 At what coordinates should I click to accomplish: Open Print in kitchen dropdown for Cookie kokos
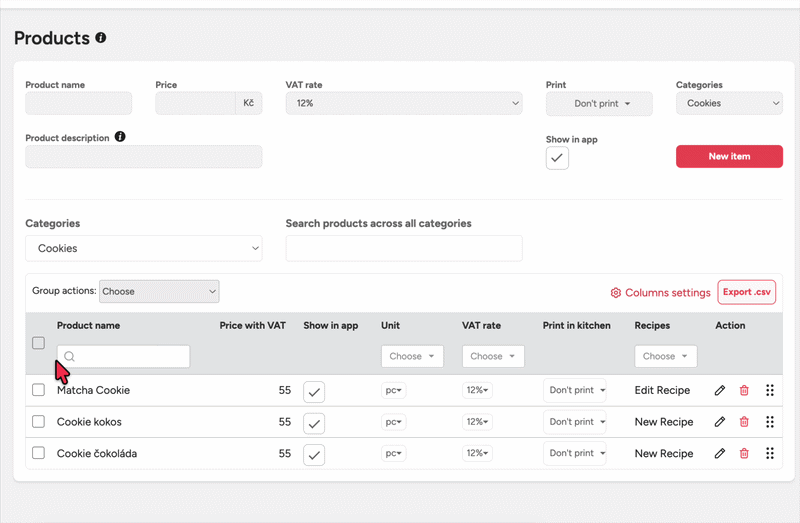(575, 422)
